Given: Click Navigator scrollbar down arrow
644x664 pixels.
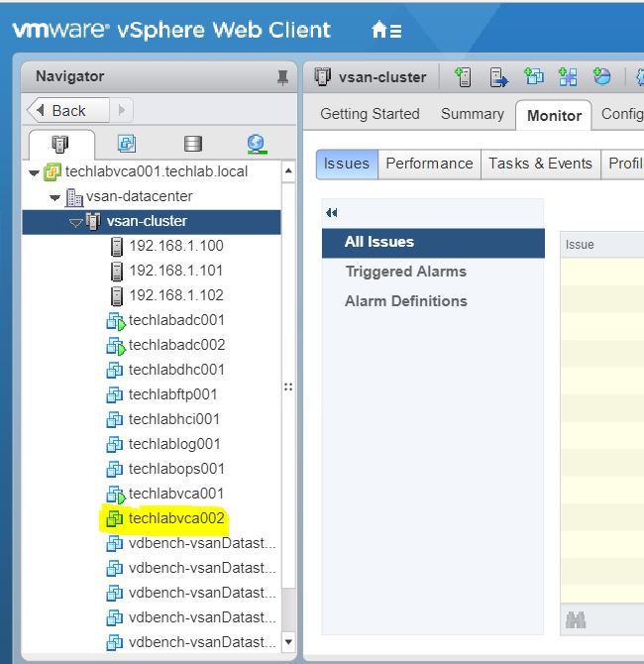Looking at the screenshot, I should tap(288, 641).
